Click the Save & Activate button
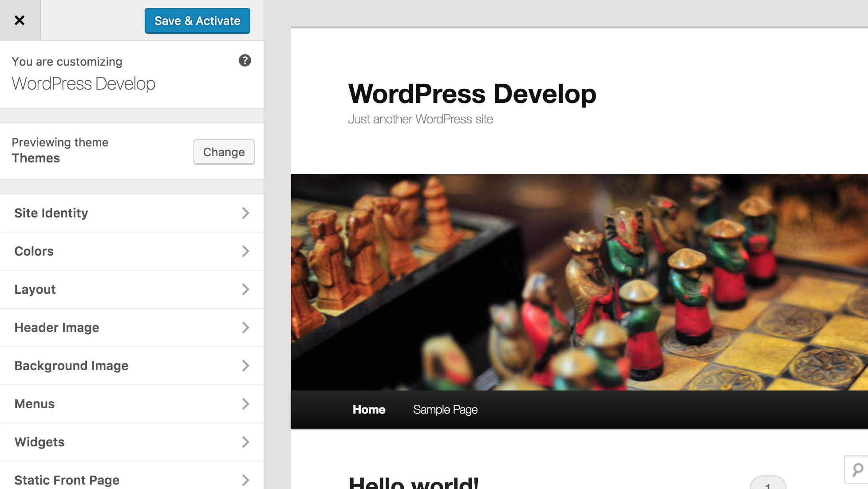 [197, 21]
